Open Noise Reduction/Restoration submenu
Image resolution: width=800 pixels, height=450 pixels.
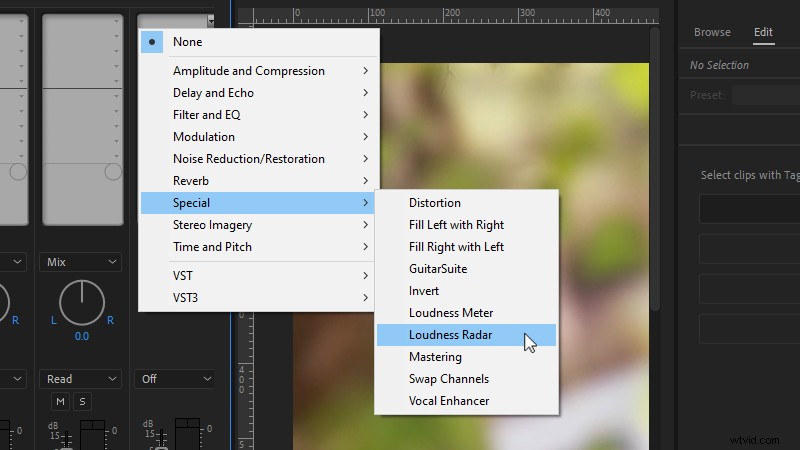click(259, 159)
